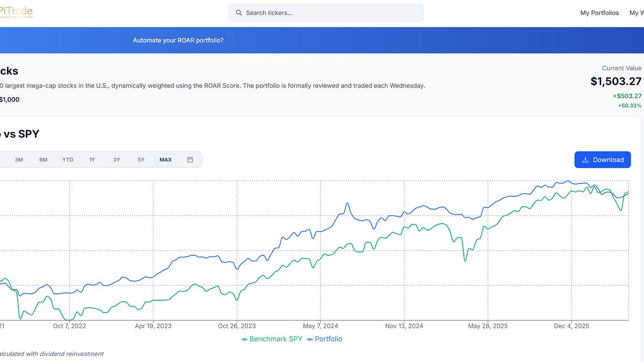The height and width of the screenshot is (362, 644).
Task: Show the 1Y chart range
Action: tap(92, 160)
